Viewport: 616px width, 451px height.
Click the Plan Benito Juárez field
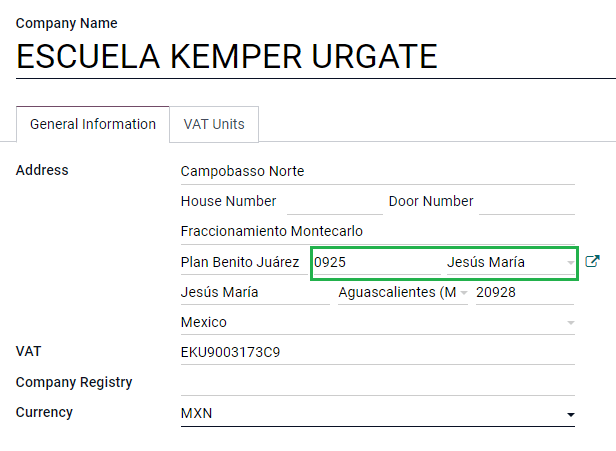[241, 263]
